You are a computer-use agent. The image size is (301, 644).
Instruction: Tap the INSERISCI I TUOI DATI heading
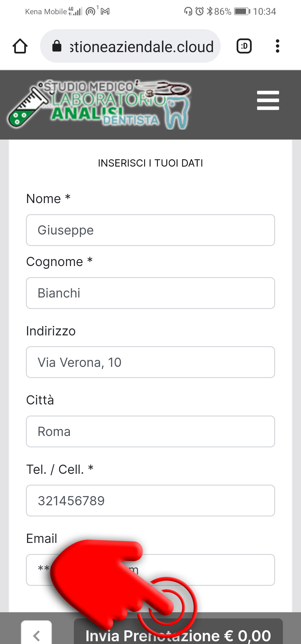151,163
